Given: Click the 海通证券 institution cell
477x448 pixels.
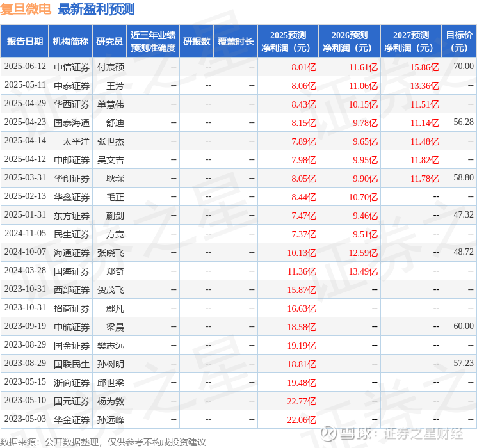Looking at the screenshot, I should pos(72,253).
